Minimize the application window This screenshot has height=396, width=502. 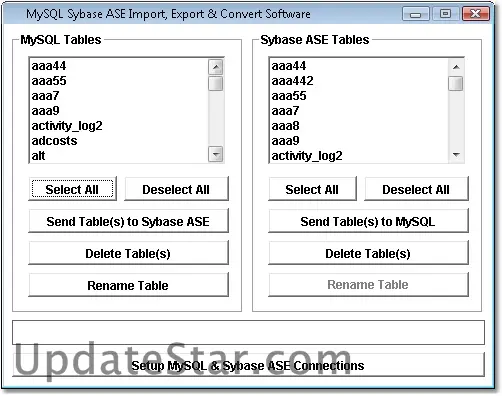click(x=416, y=14)
